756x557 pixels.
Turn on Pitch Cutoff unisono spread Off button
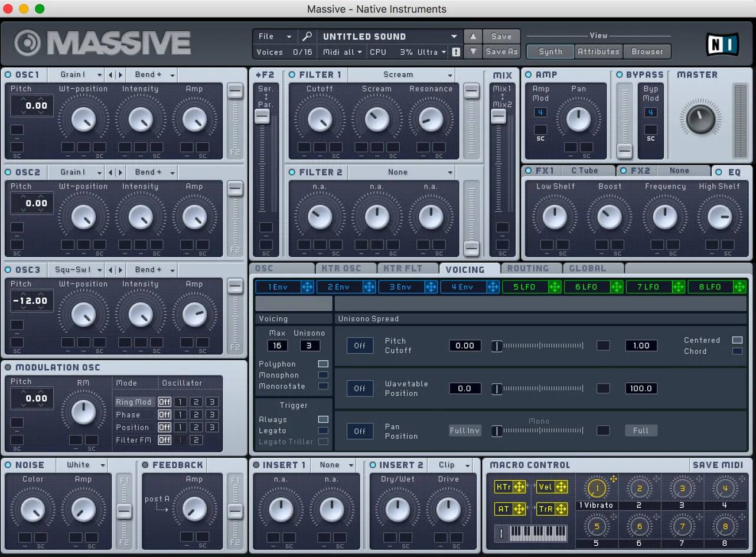coord(359,346)
